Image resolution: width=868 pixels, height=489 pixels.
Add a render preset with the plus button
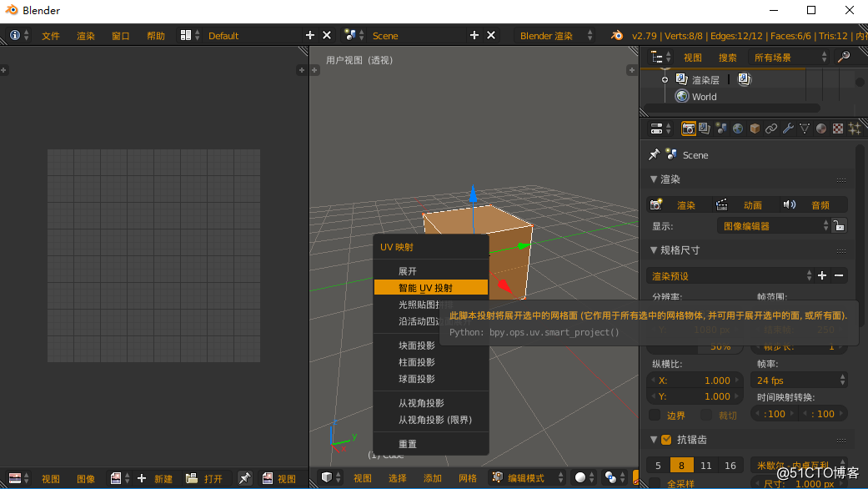822,275
